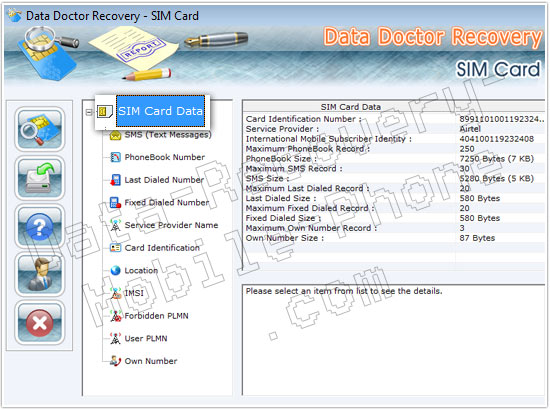The height and width of the screenshot is (410, 550).
Task: Click the 'Please select an item' details text
Action: click(344, 291)
